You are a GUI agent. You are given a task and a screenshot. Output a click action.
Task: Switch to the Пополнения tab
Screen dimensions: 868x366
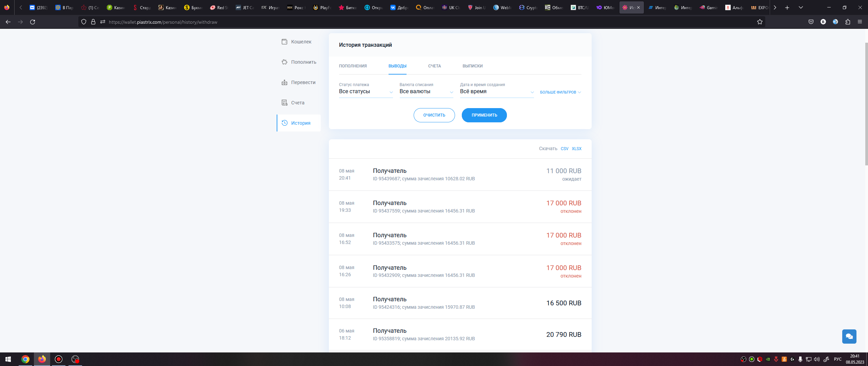tap(353, 66)
